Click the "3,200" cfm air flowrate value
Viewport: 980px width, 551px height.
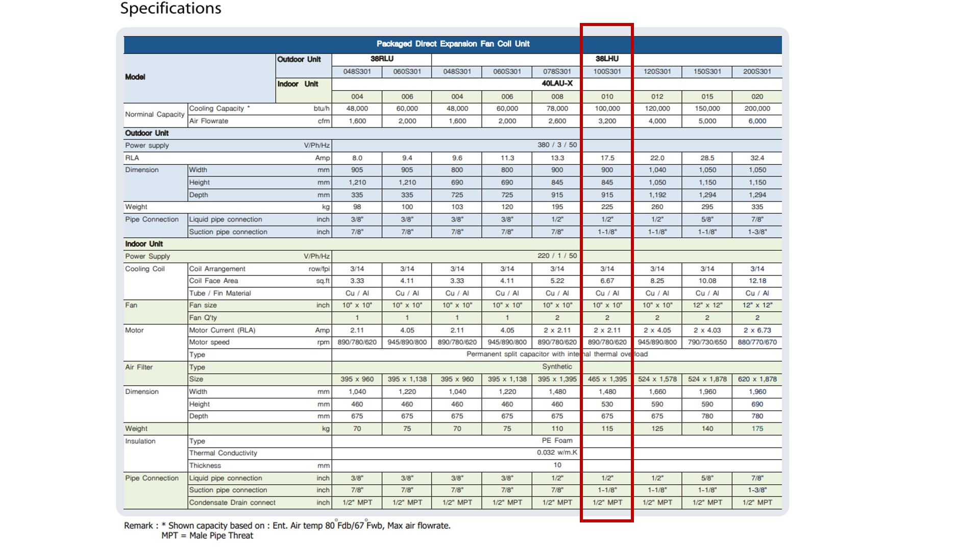tap(607, 121)
